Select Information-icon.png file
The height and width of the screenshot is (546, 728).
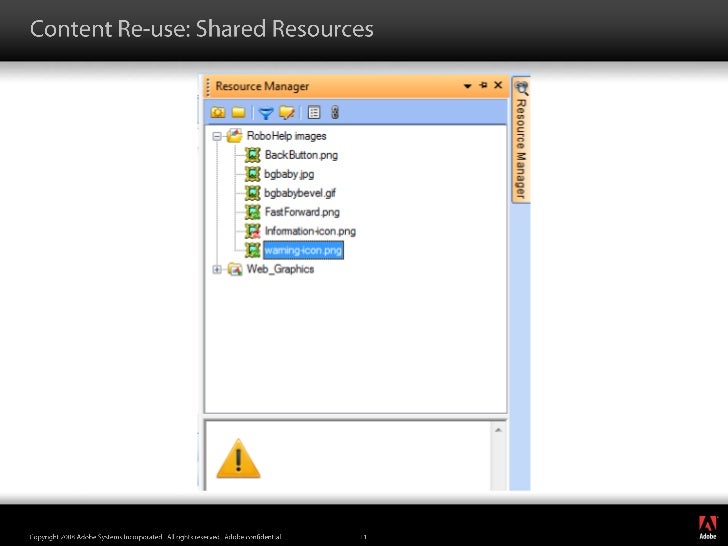point(310,231)
